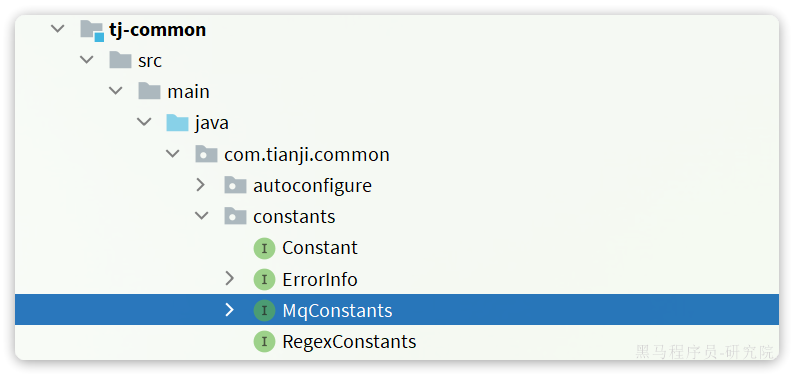Collapse the constants package chevron
794x377 pixels.
pos(202,216)
